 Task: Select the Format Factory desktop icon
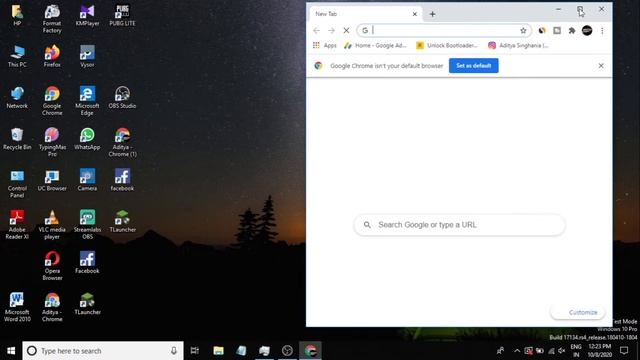[52, 19]
